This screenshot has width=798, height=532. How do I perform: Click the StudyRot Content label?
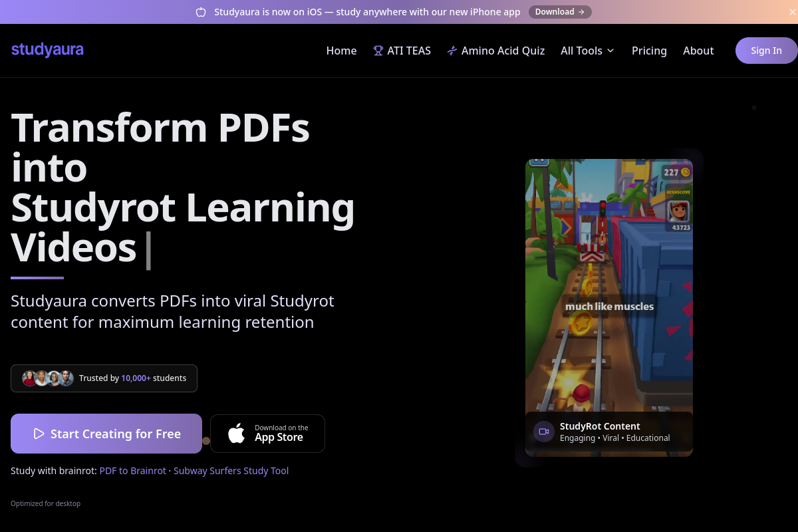[x=600, y=426]
